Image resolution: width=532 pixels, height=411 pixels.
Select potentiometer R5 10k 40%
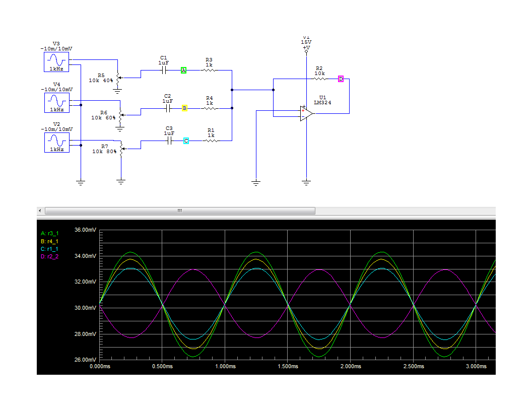tap(118, 79)
